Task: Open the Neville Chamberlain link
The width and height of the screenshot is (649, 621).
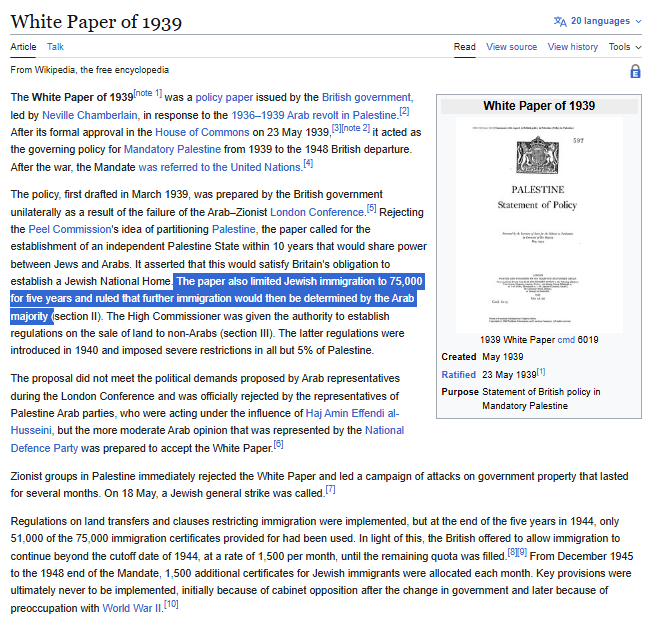Action: pyautogui.click(x=90, y=115)
